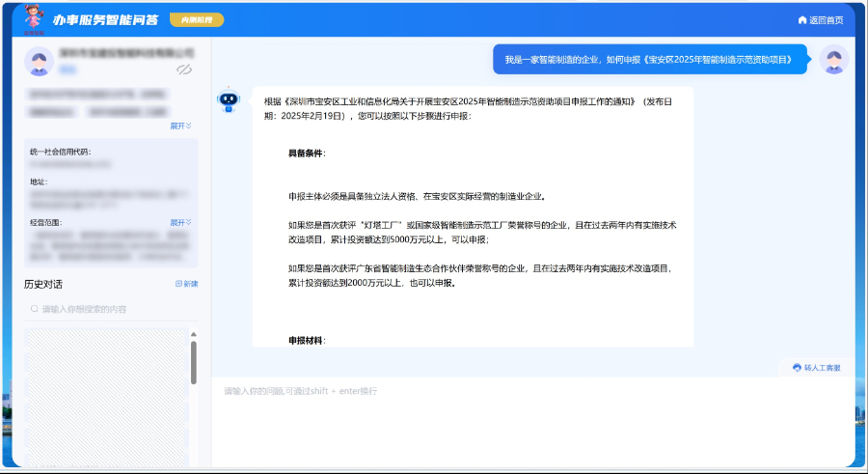Click the headset icon for 转人工客服
Screen dimensions: 868x474
(797, 368)
